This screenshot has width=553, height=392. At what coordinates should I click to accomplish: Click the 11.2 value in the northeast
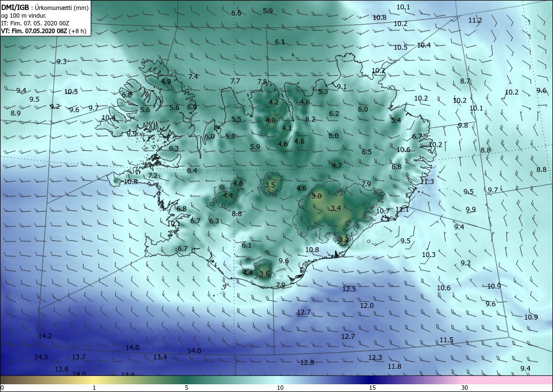(x=475, y=20)
